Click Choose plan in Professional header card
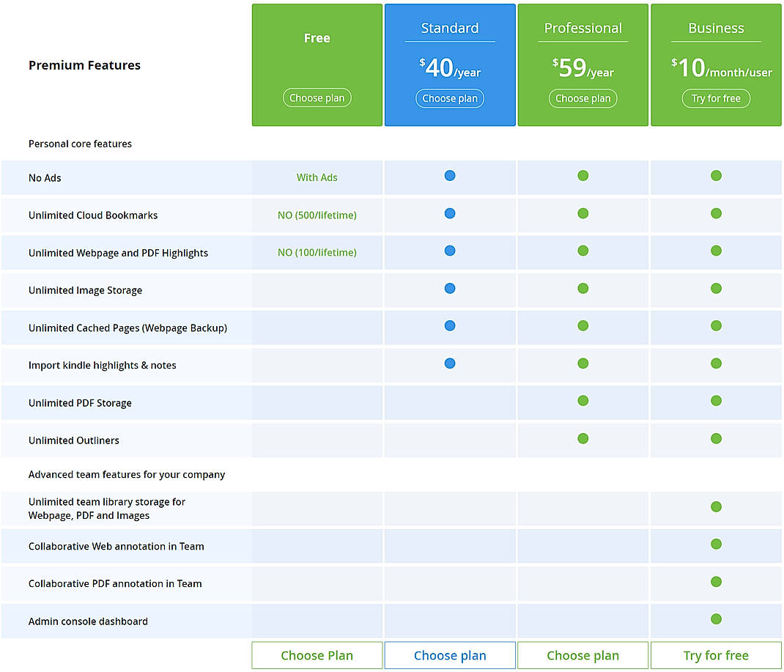Image resolution: width=784 pixels, height=672 pixels. 583,98
